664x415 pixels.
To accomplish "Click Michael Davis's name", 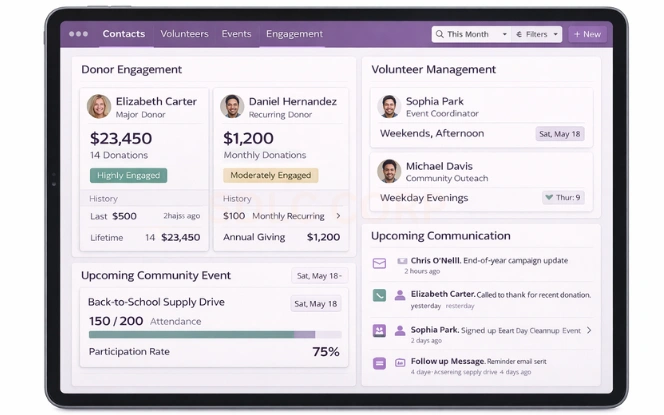I will point(439,166).
